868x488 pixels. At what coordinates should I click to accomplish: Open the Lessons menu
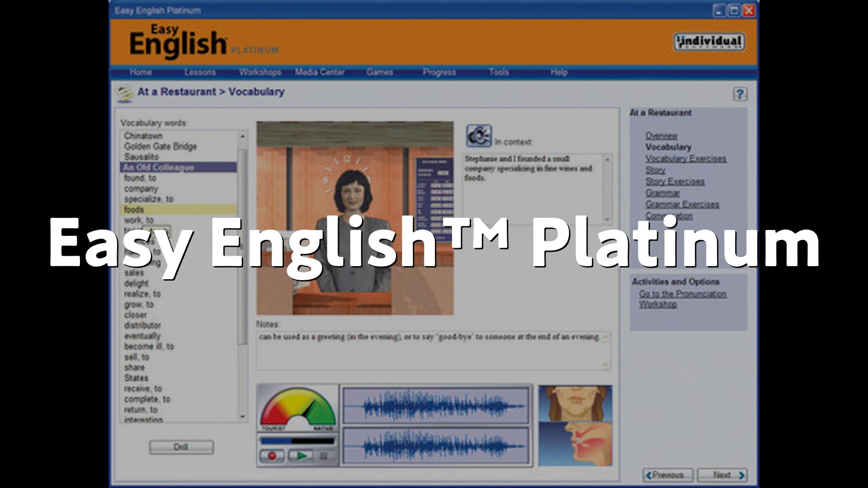pos(200,72)
